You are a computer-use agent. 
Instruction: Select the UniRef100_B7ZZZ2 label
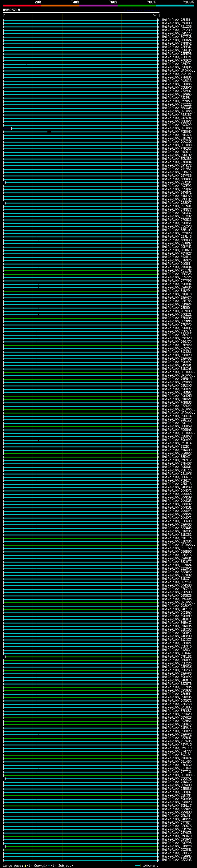pyautogui.click(x=177, y=104)
